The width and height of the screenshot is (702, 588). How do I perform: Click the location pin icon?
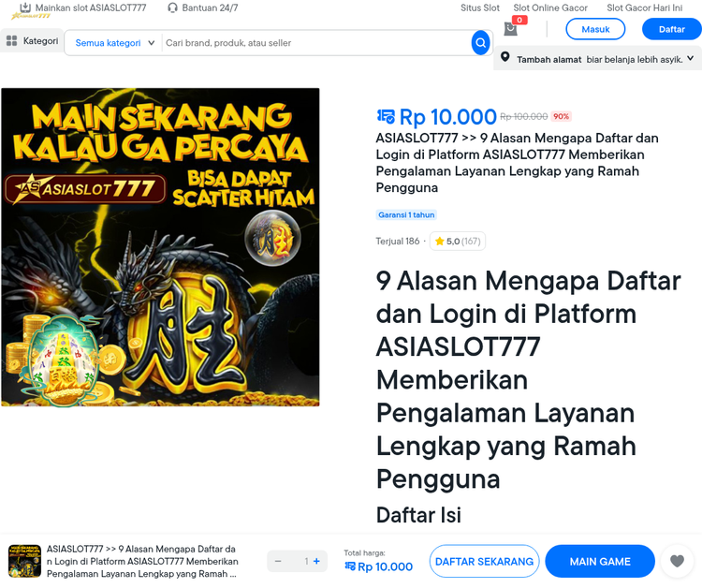coord(505,57)
